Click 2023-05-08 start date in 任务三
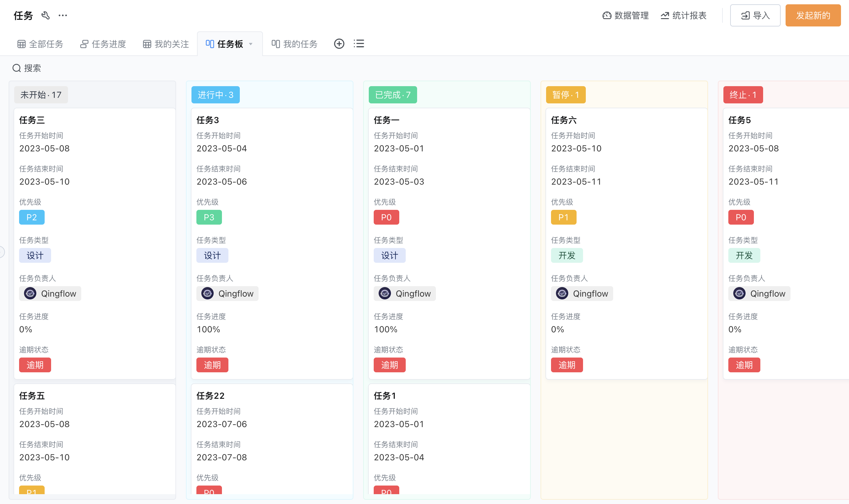This screenshot has width=849, height=504. coord(45,148)
